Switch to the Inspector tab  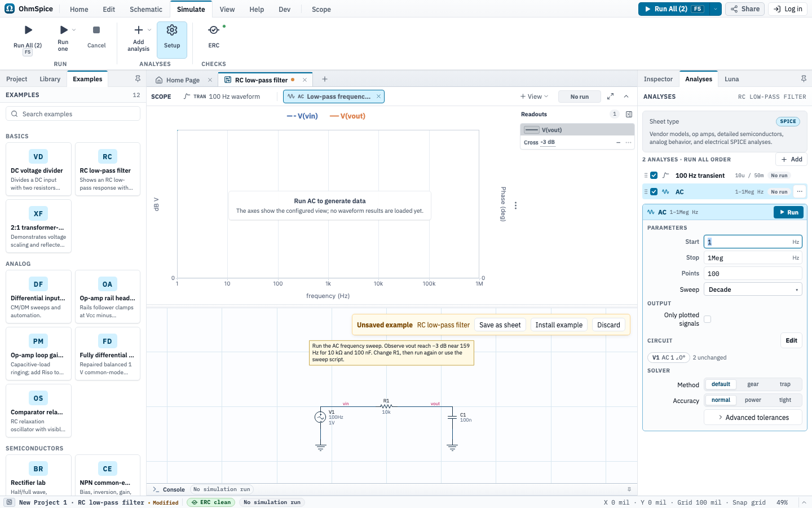(x=658, y=79)
